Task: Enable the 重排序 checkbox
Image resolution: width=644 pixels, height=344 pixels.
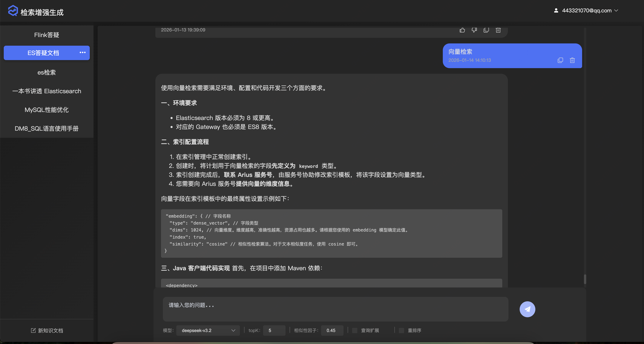Action: (x=401, y=331)
